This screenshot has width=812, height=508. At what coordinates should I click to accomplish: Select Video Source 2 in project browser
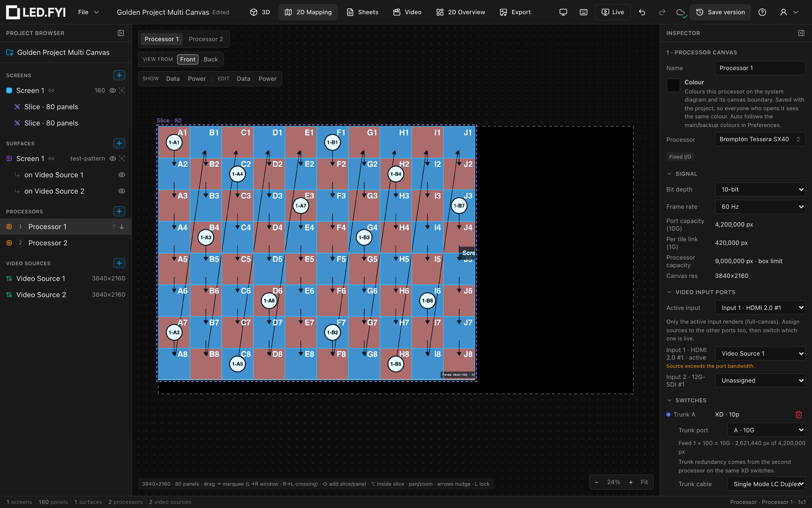65,295
